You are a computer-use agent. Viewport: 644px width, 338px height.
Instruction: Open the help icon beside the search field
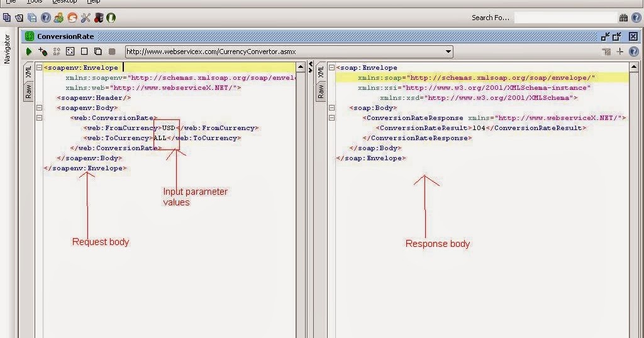[637, 18]
